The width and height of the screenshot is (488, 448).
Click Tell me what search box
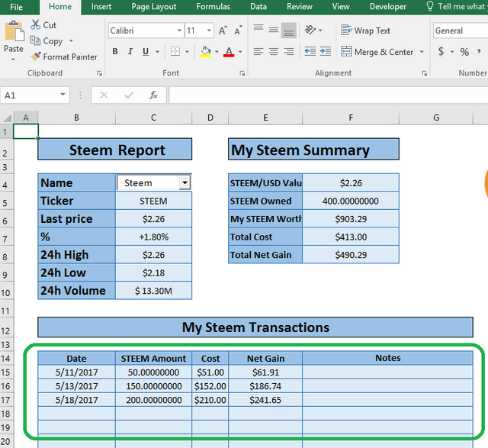pos(456,6)
